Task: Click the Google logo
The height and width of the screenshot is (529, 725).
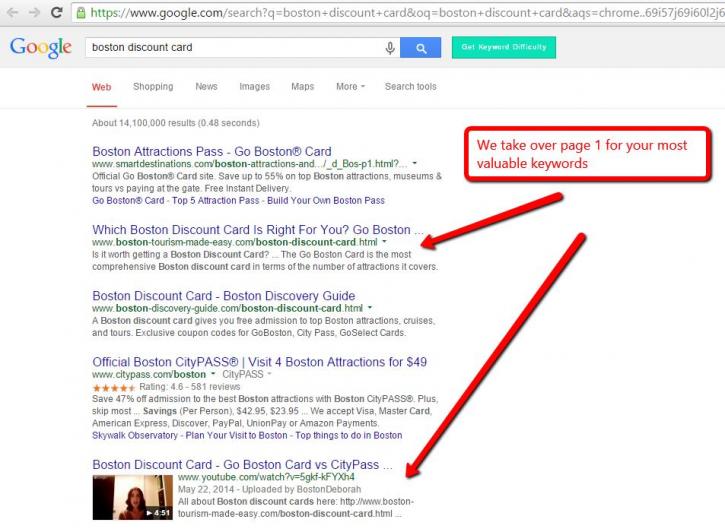Action: (41, 47)
